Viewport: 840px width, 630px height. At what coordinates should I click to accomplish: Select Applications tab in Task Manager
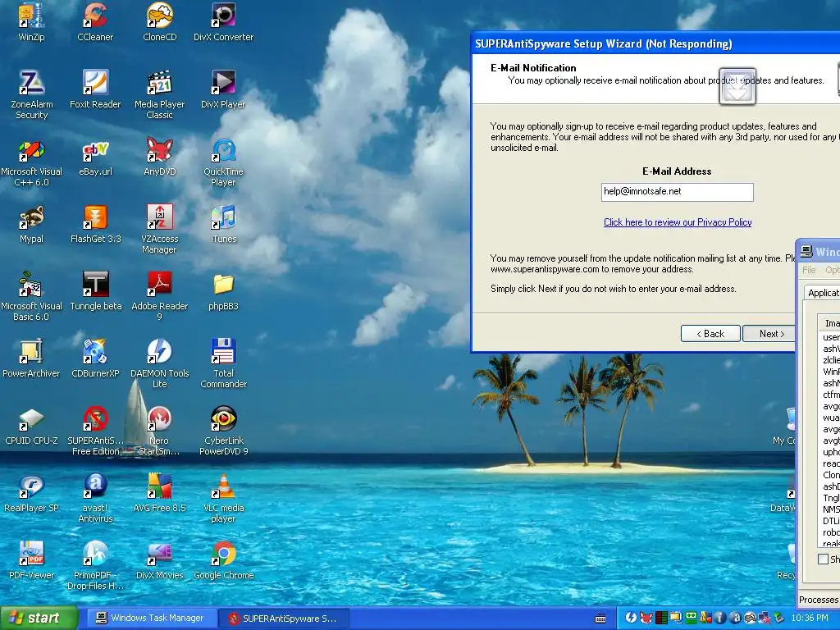[x=823, y=293]
